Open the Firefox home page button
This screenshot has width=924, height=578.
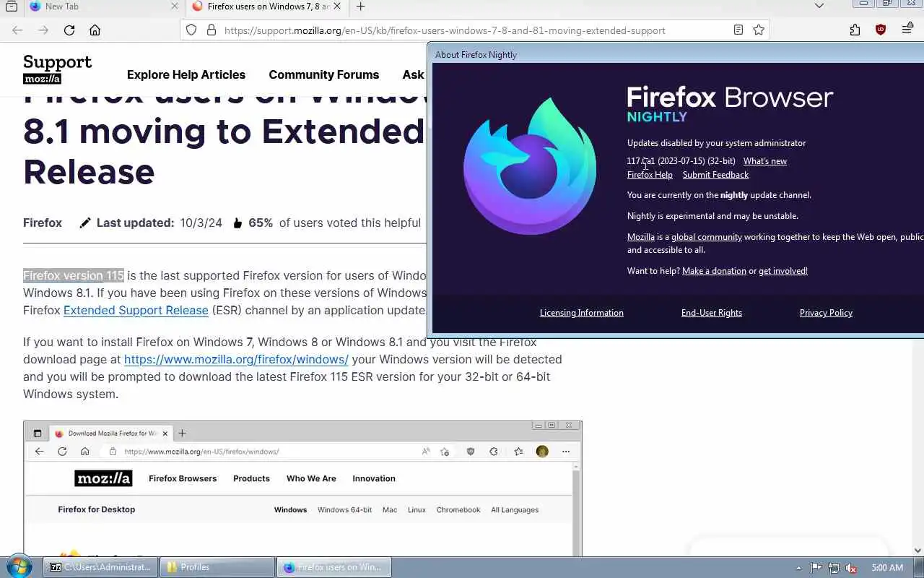point(95,30)
